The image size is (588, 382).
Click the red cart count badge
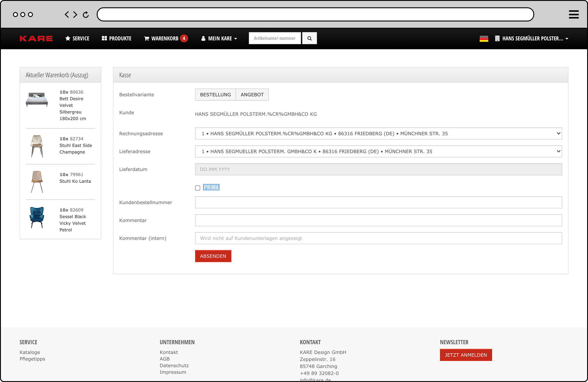tap(184, 38)
